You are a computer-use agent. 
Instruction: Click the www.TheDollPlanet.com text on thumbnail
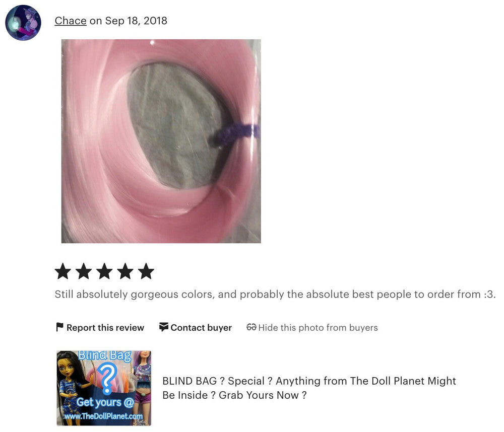(x=103, y=416)
